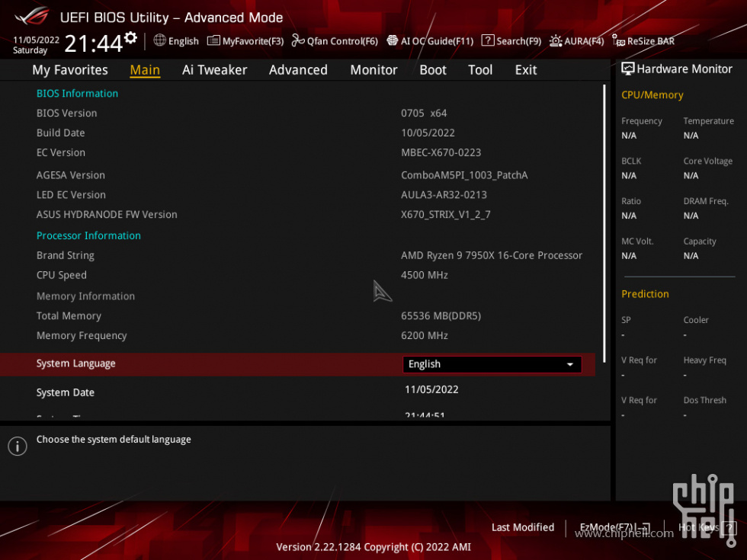Image resolution: width=747 pixels, height=560 pixels.
Task: Launch AI OC Guide brain icon
Action: 392,40
